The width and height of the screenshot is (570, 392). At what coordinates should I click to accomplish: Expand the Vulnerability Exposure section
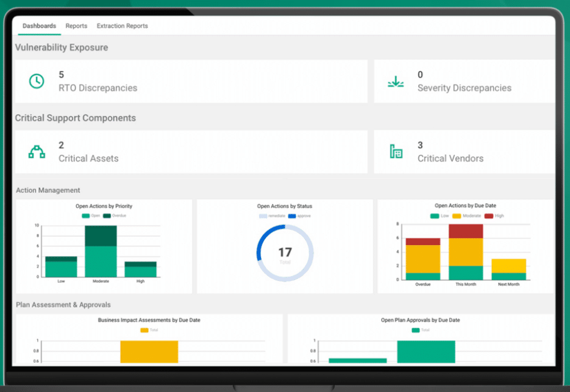pyautogui.click(x=61, y=48)
